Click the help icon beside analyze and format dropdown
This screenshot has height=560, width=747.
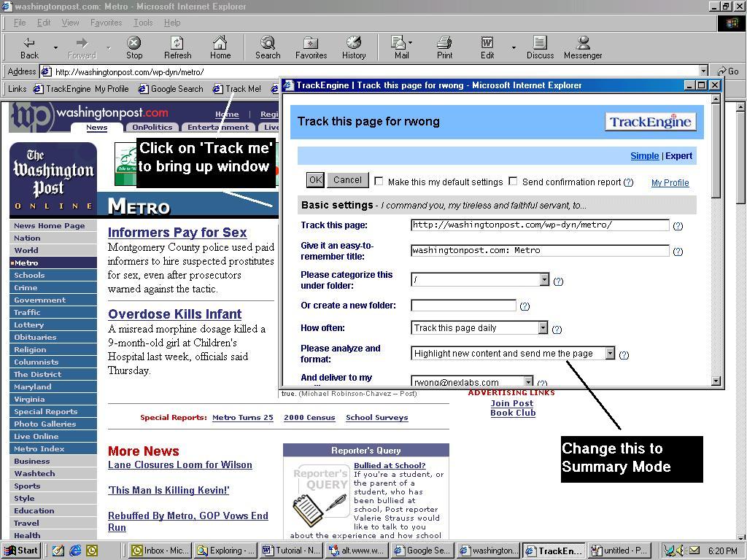(x=624, y=355)
